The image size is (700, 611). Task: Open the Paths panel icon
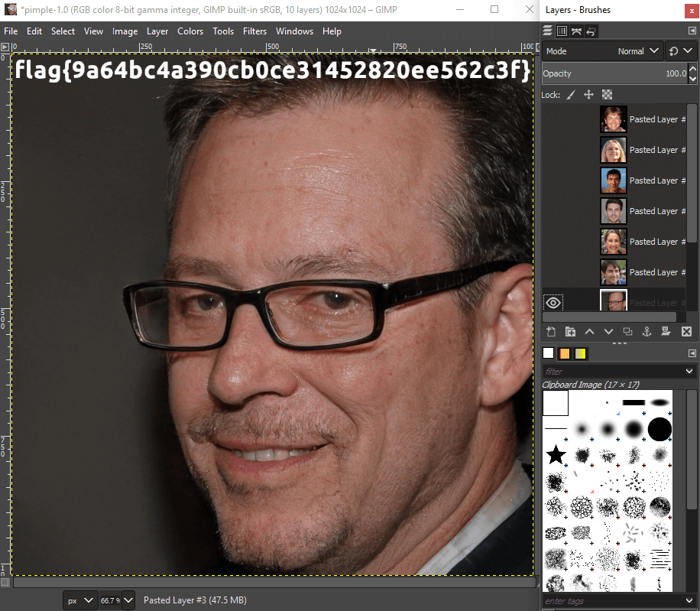[576, 31]
